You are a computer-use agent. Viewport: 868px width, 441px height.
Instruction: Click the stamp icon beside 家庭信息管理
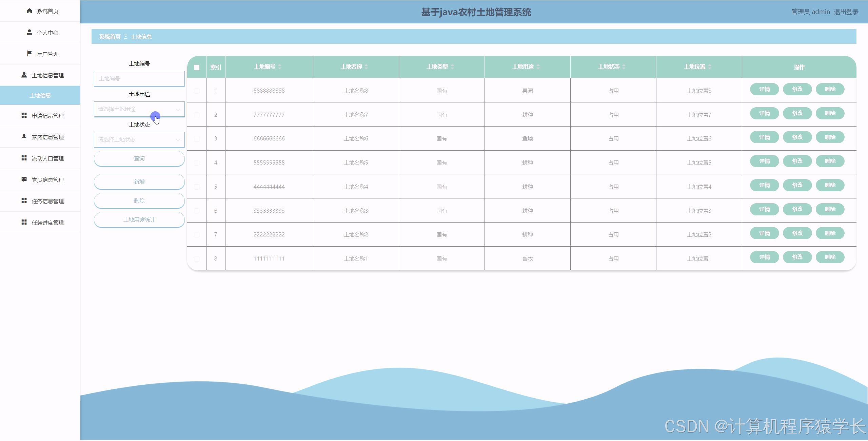pos(24,137)
